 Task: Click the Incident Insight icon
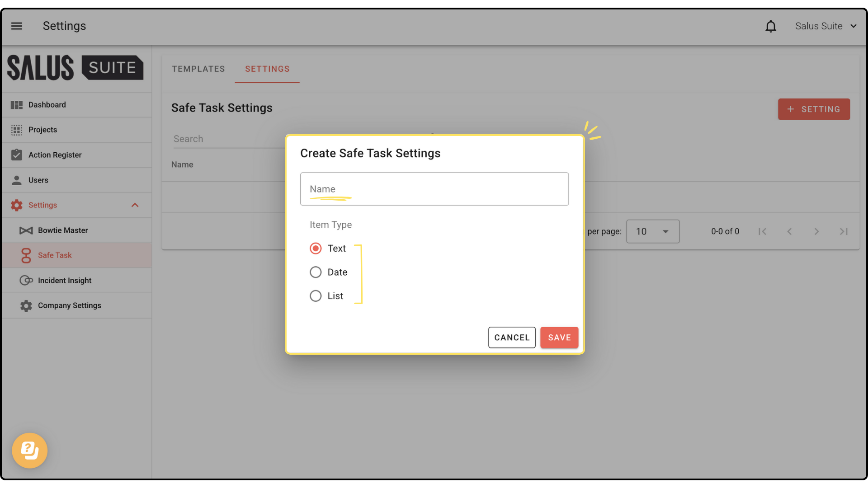[x=26, y=281]
